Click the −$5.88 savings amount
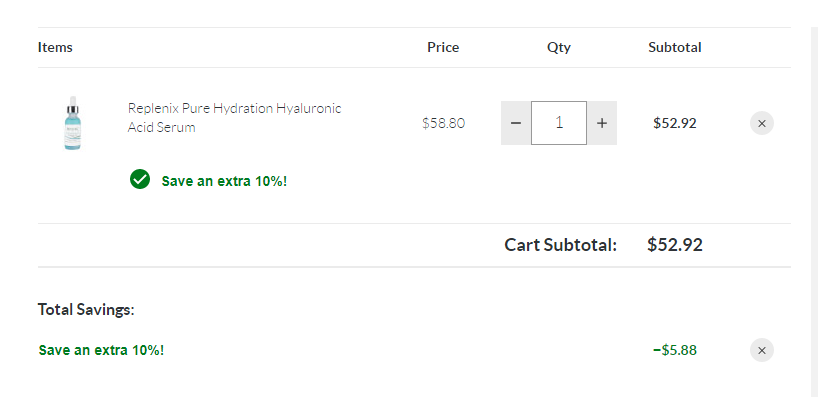 pyautogui.click(x=675, y=350)
